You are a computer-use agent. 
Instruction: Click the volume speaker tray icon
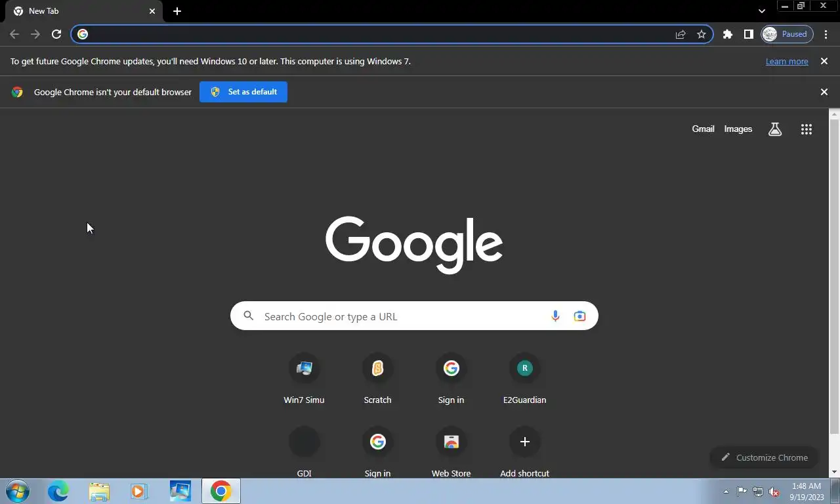pyautogui.click(x=774, y=492)
